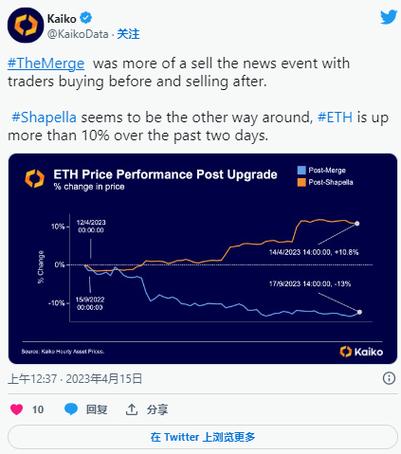Like the tweet with heart icon
Screen dimensions: 401x454
(x=17, y=409)
